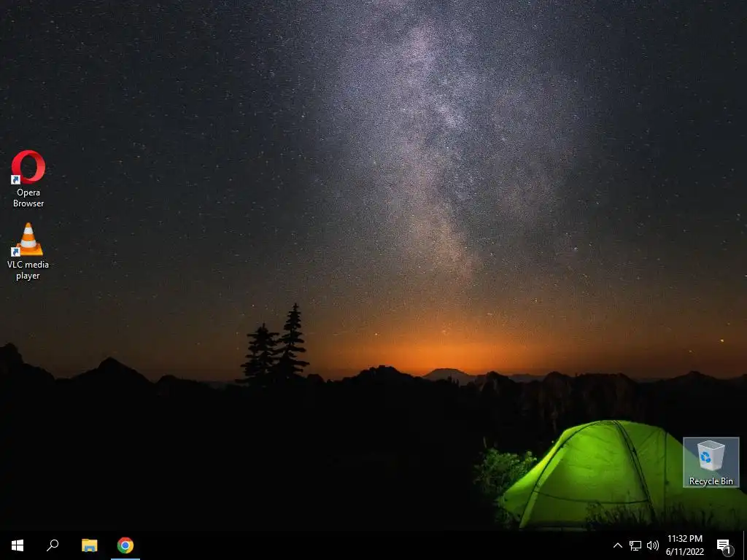This screenshot has width=747, height=560.
Task: Open clock showing 11:32 PM
Action: click(x=684, y=545)
